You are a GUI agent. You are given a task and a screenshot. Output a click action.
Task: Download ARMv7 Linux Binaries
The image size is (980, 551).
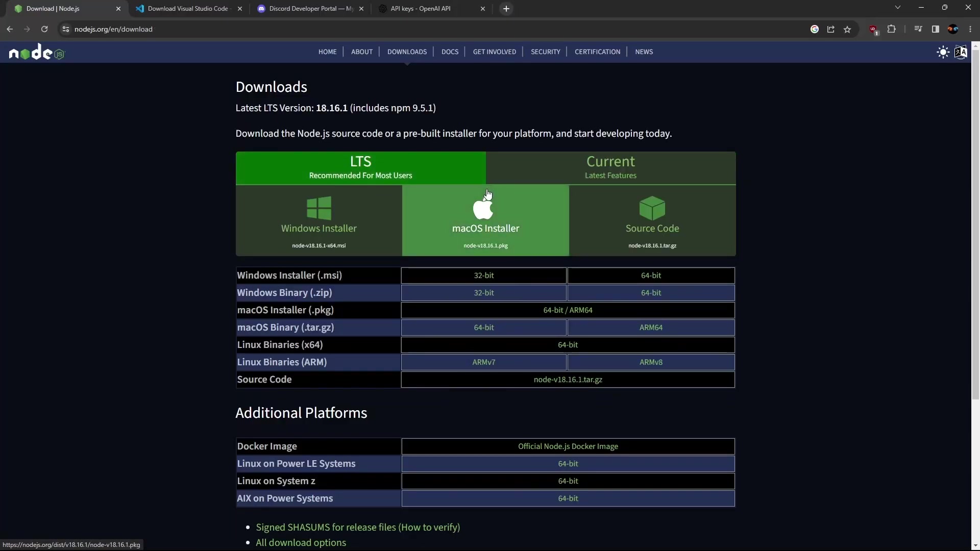click(483, 362)
